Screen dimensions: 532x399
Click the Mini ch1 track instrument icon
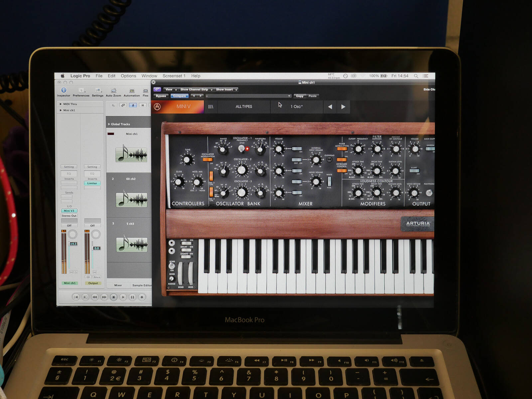click(x=132, y=153)
